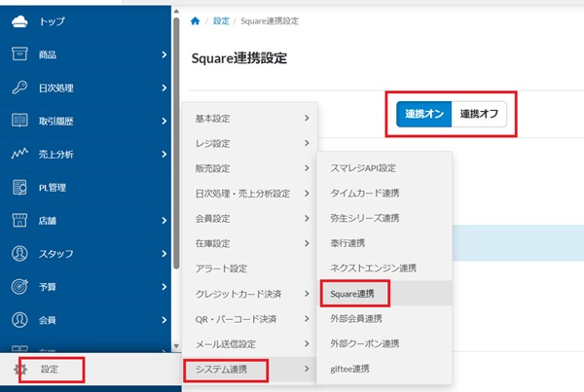Image resolution: width=584 pixels, height=392 pixels.
Task: Expand 会員設定 submenu arrow
Action: point(307,218)
